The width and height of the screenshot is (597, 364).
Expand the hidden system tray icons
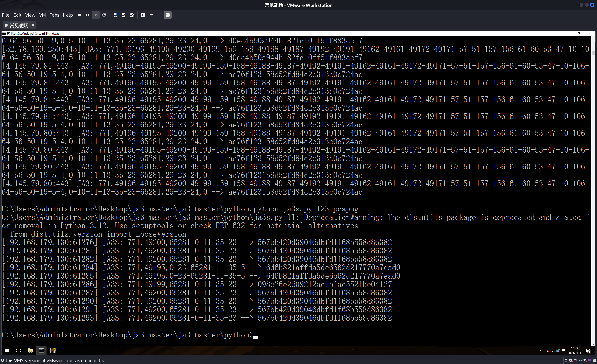click(541, 350)
